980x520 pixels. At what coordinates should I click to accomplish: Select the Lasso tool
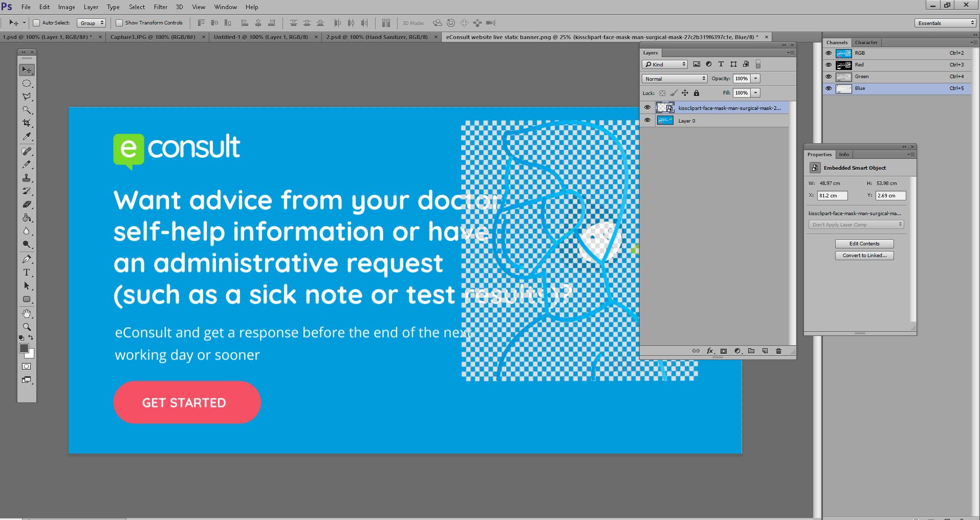click(x=27, y=97)
